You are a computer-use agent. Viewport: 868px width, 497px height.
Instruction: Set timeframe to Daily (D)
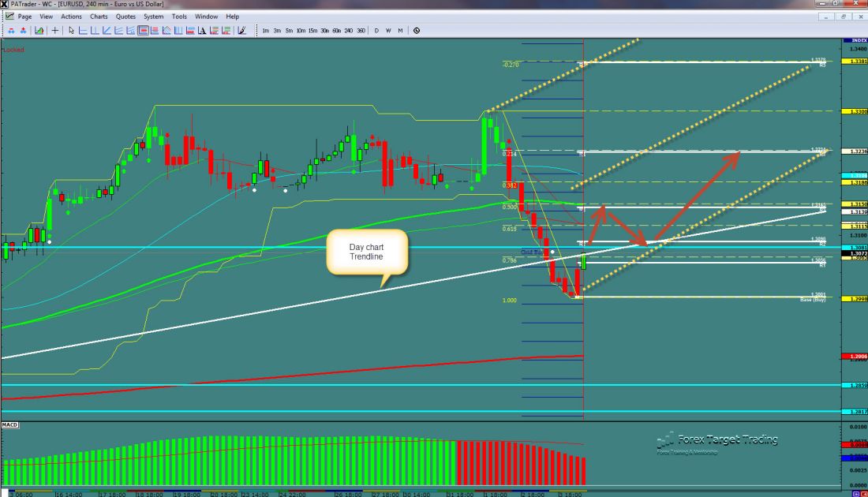tap(376, 31)
